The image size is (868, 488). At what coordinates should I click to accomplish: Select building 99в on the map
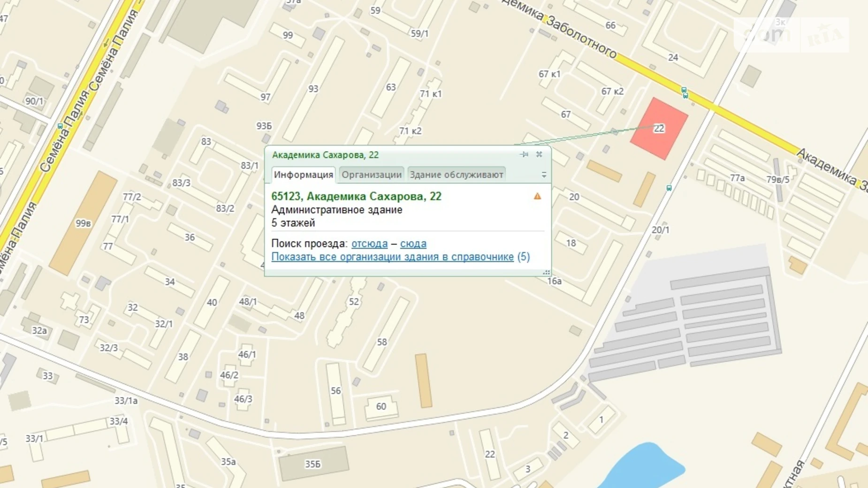(83, 223)
